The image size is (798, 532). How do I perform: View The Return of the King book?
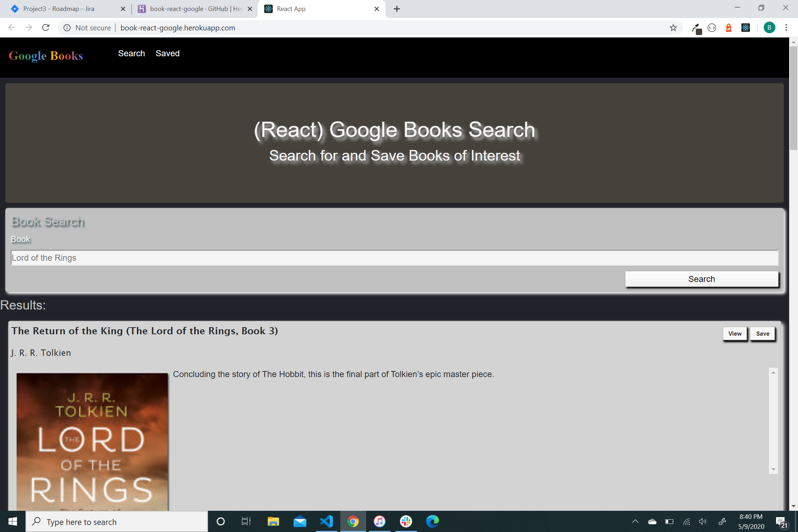(x=735, y=334)
